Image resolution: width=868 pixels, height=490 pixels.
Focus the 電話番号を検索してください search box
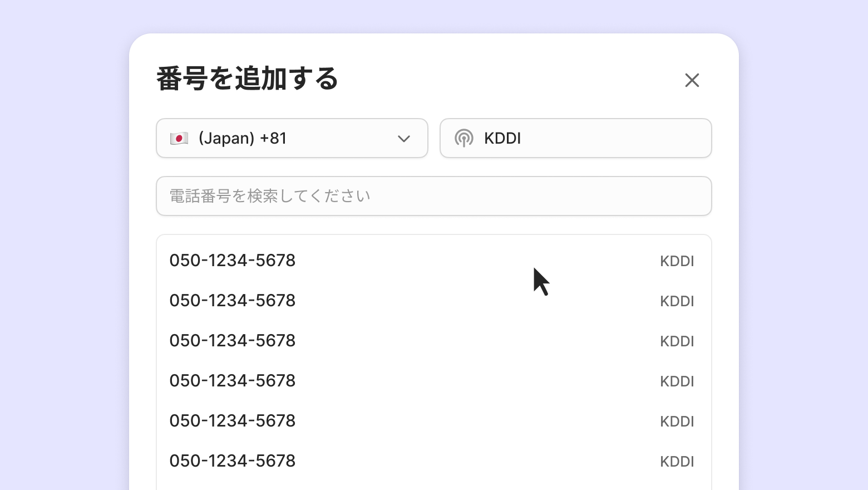point(434,196)
